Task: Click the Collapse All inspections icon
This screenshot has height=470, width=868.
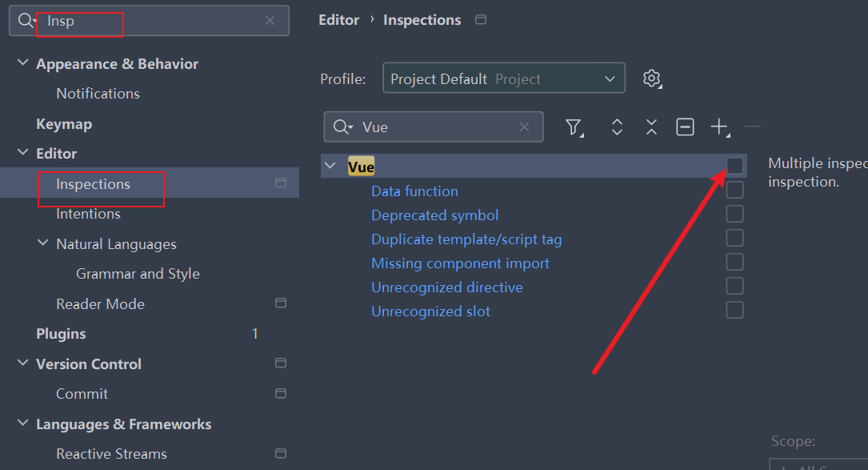Action: (x=651, y=127)
